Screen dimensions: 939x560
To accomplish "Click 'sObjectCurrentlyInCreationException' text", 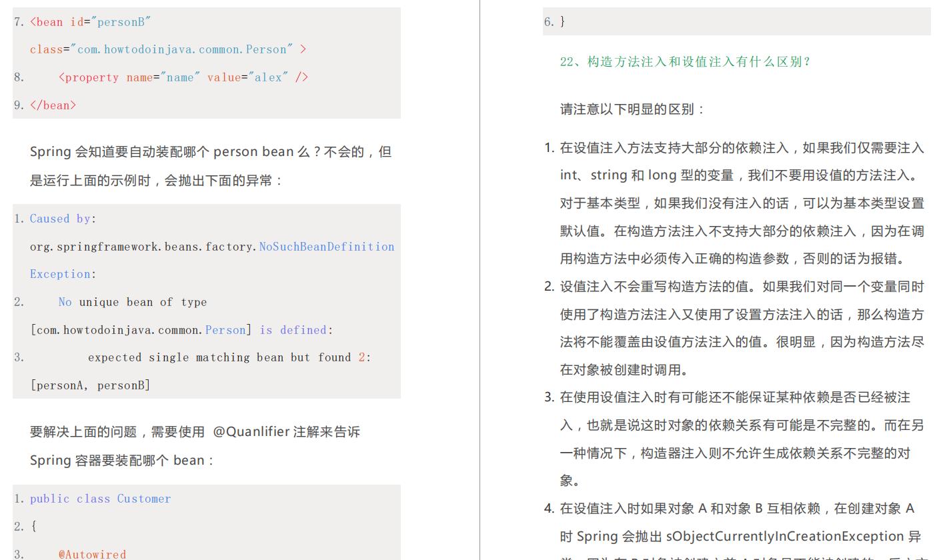I will tap(785, 537).
